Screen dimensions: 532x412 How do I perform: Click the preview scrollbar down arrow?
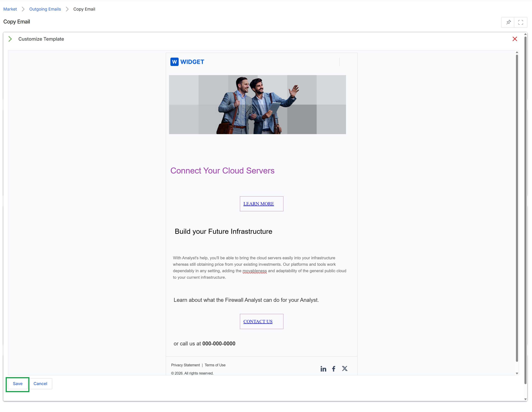tap(517, 373)
